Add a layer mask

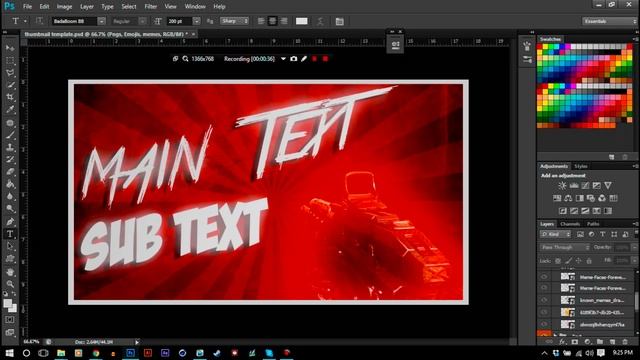click(x=575, y=342)
